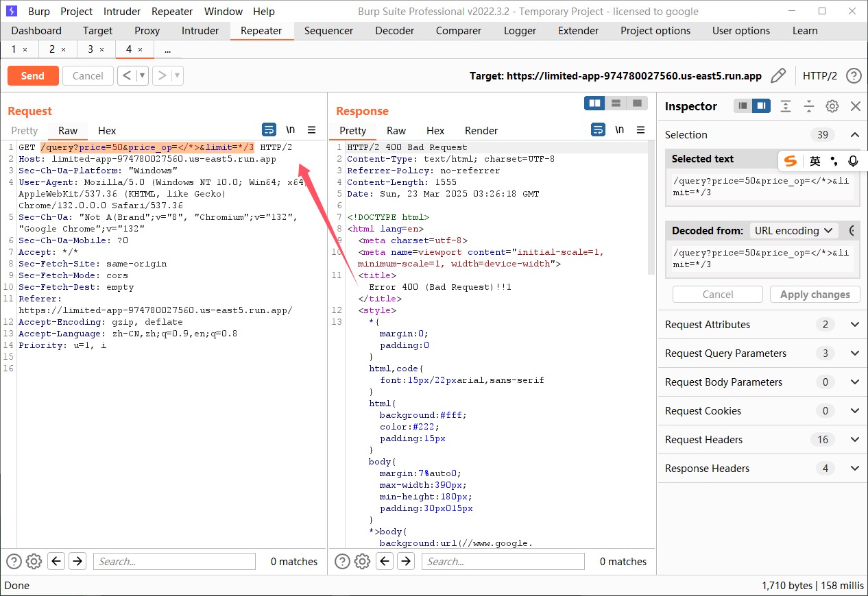Viewport: 868px width, 596px height.
Task: Click Request search back arrow
Action: pyautogui.click(x=56, y=562)
